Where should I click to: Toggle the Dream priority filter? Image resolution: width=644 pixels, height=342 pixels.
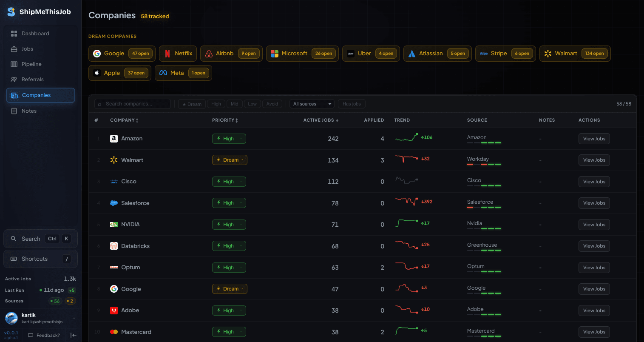[192, 104]
